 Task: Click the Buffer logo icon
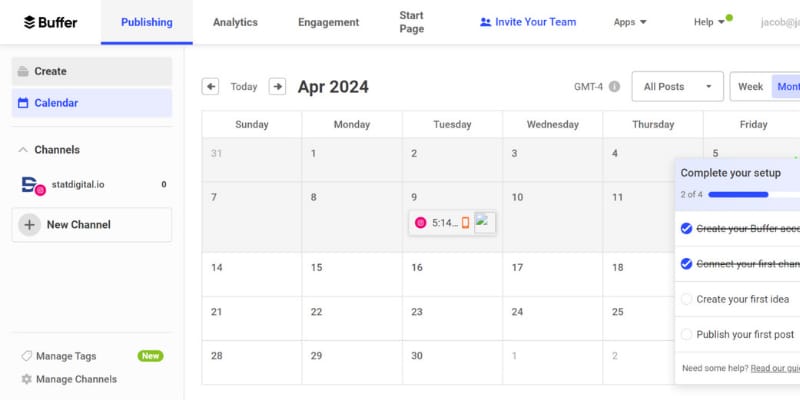pyautogui.click(x=30, y=22)
